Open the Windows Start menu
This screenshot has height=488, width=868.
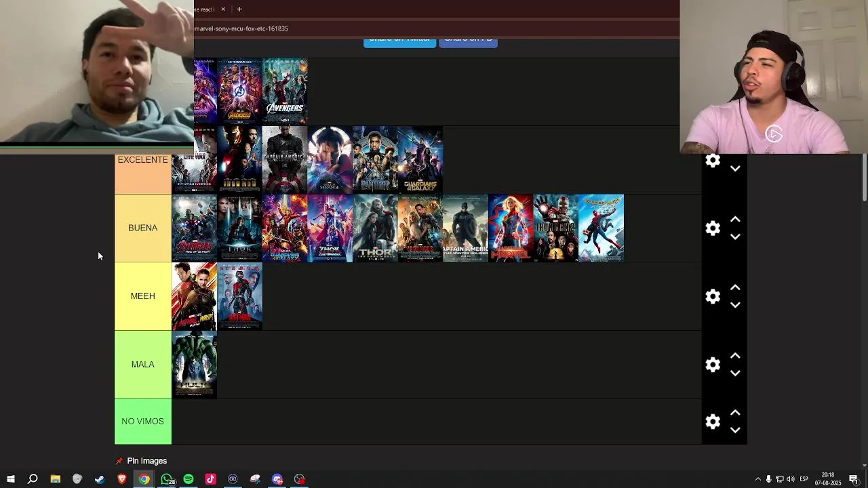point(11,479)
